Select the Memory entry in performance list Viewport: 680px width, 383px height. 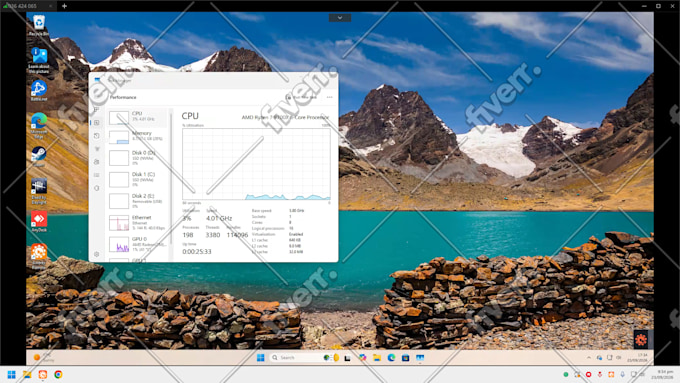pyautogui.click(x=137, y=137)
